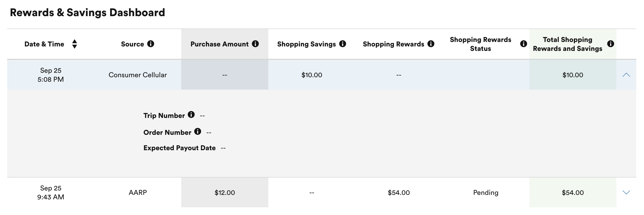The height and width of the screenshot is (215, 644).
Task: Sort the table by Date & Time
Action: tap(75, 44)
